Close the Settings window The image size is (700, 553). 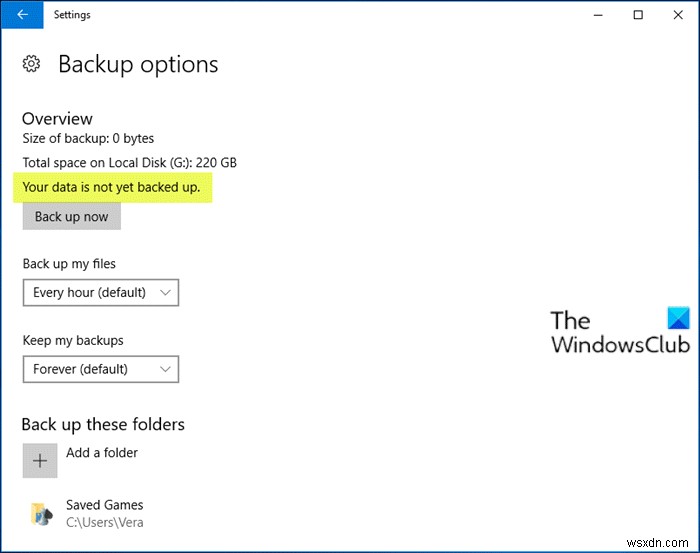pyautogui.click(x=678, y=15)
